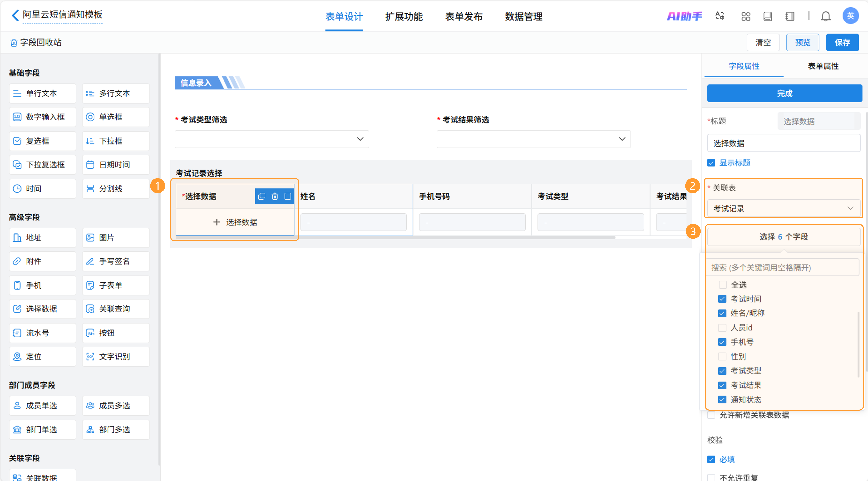
Task: Expand the 考试类型筛选 dropdown
Action: (x=272, y=139)
